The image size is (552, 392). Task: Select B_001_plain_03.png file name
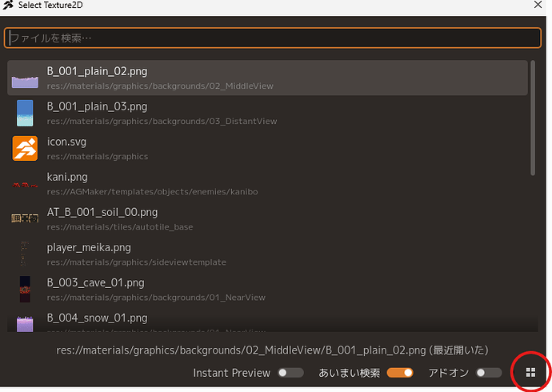tap(97, 106)
